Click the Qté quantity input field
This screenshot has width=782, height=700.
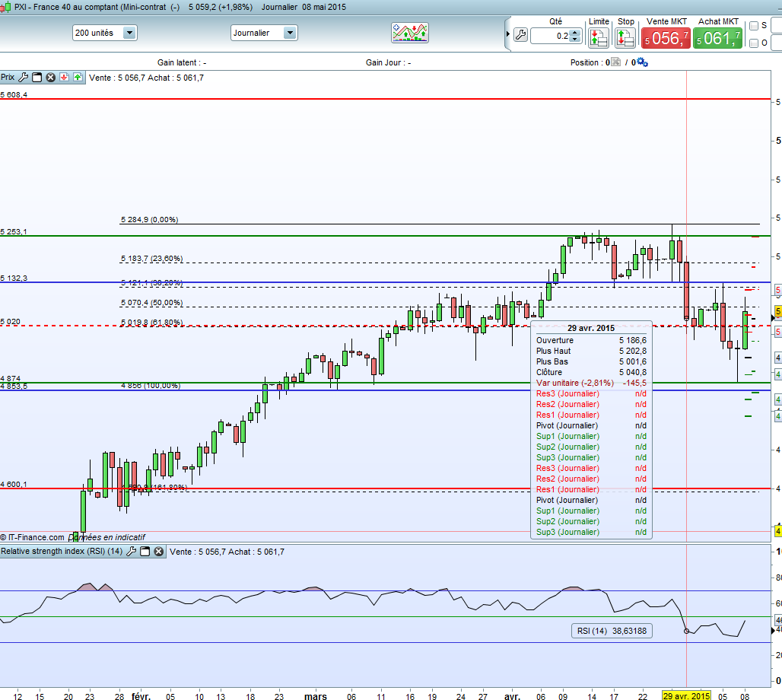pyautogui.click(x=551, y=36)
